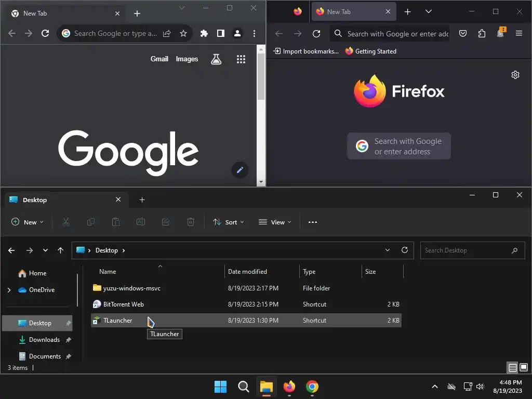Click the Customize Chrome pencil button
532x399 pixels.
(240, 170)
